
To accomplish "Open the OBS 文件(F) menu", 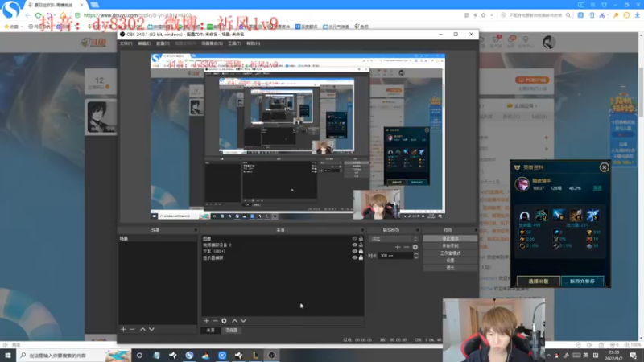I will coord(126,43).
